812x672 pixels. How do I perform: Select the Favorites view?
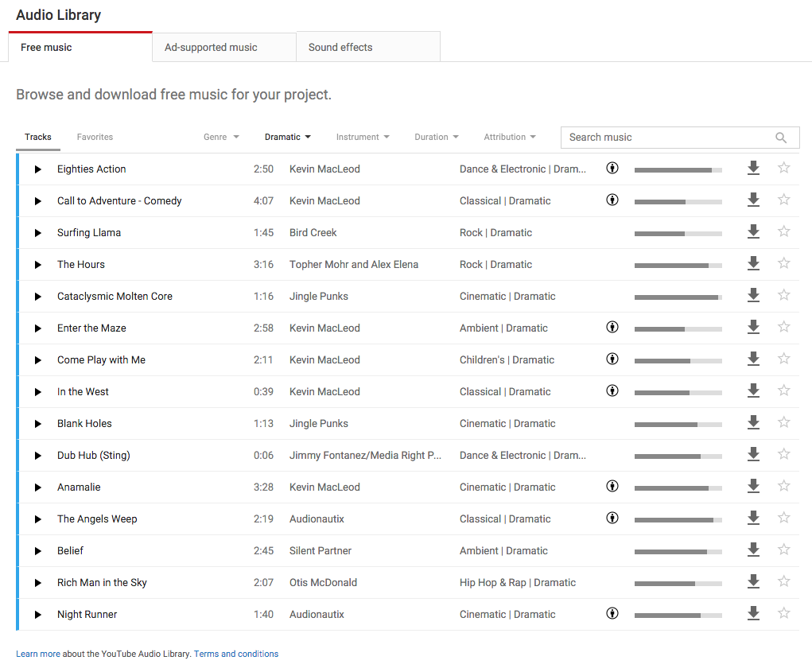[95, 137]
